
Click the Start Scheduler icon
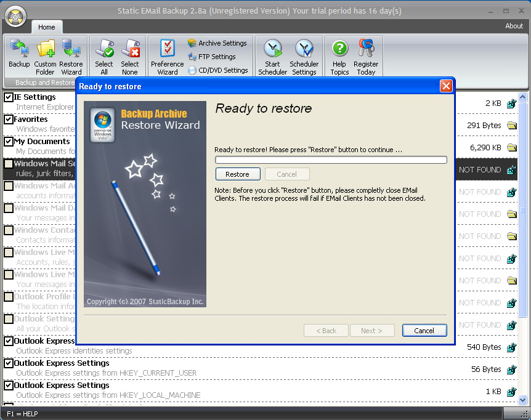coord(272,55)
